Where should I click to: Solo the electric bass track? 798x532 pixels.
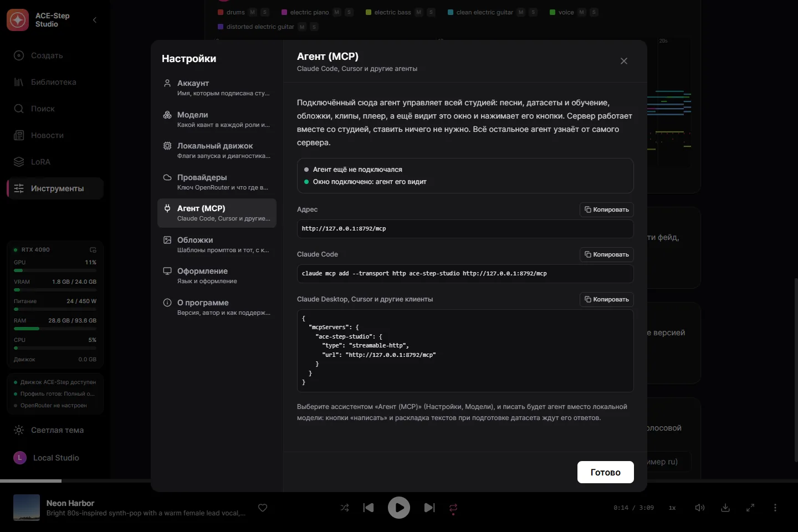click(x=431, y=12)
